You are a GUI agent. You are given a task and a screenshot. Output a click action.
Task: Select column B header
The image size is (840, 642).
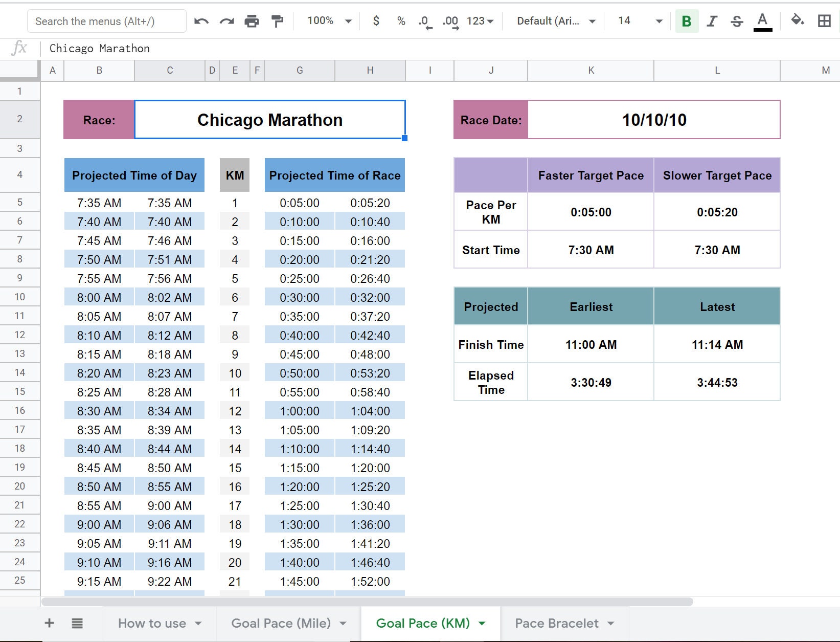pos(99,71)
